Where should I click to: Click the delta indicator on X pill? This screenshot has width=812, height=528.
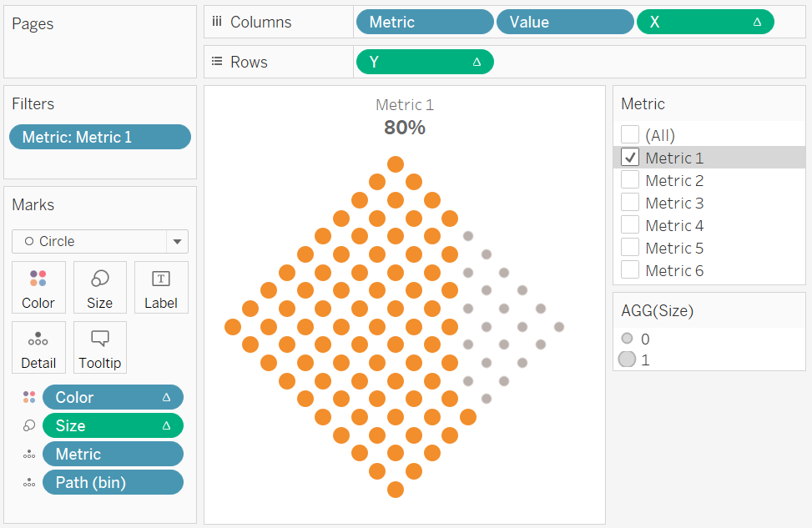click(757, 22)
